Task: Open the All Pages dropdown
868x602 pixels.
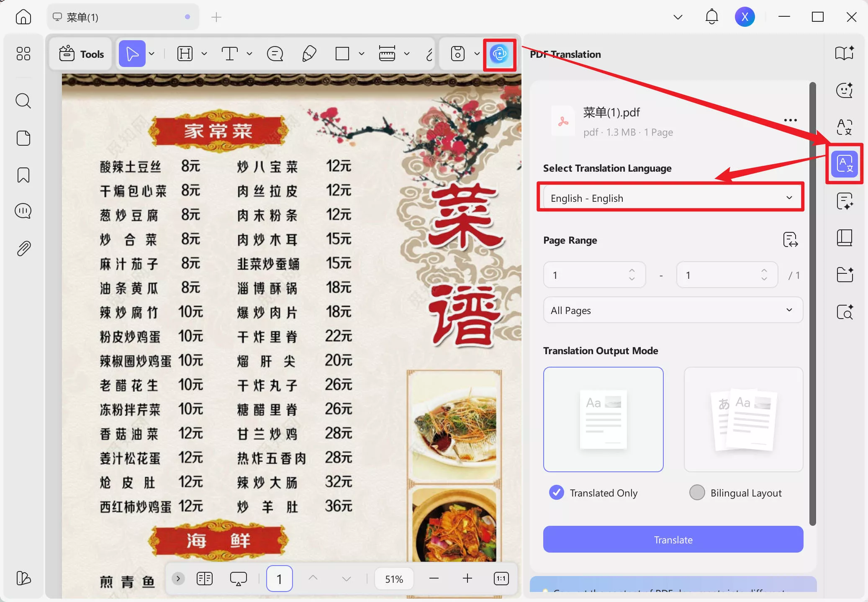Action: click(672, 310)
